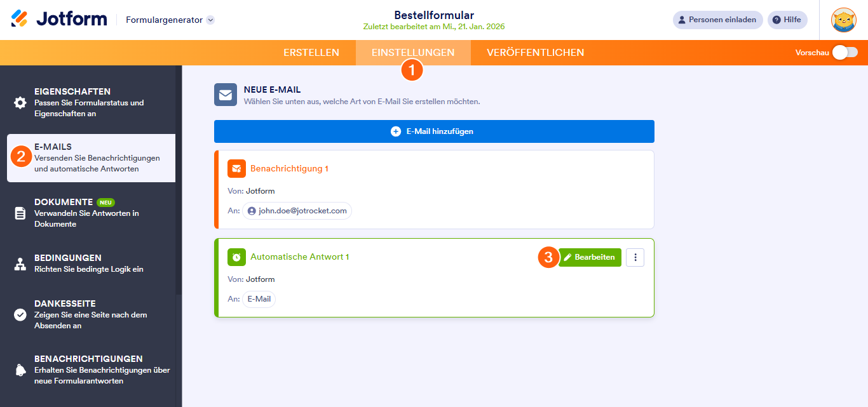Screen dimensions: 868x407
Task: Click the Dankesseite checkmark icon
Action: [x=20, y=315]
